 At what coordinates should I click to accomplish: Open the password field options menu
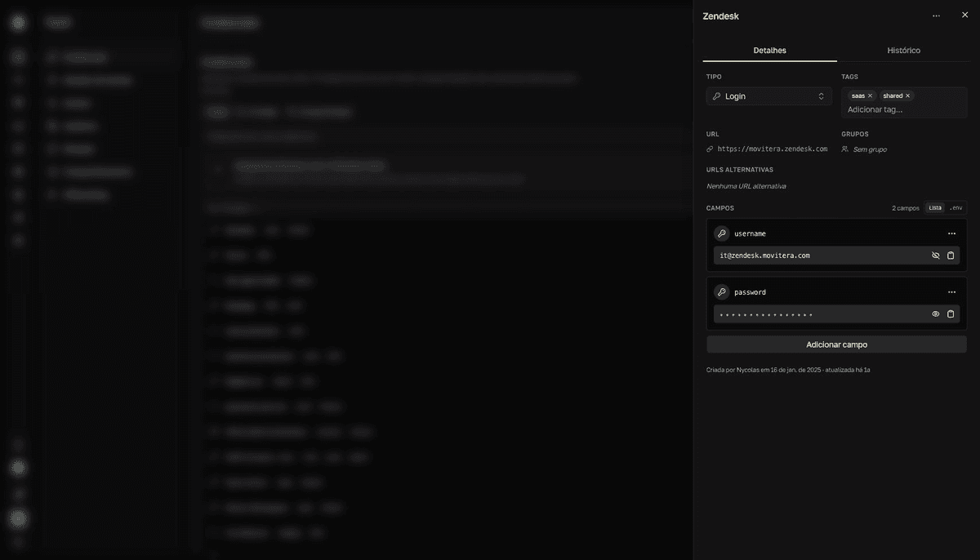coord(951,292)
